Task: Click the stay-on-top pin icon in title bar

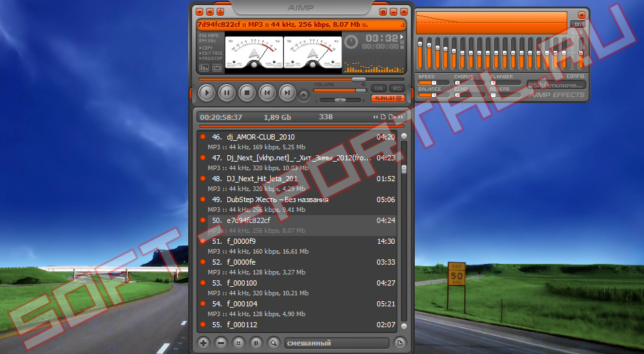Action: 220,12
